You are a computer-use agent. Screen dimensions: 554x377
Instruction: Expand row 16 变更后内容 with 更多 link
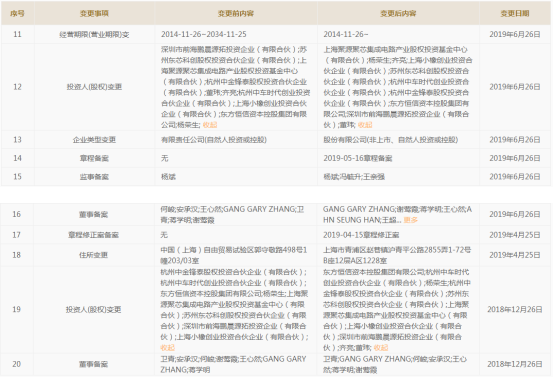411,220
